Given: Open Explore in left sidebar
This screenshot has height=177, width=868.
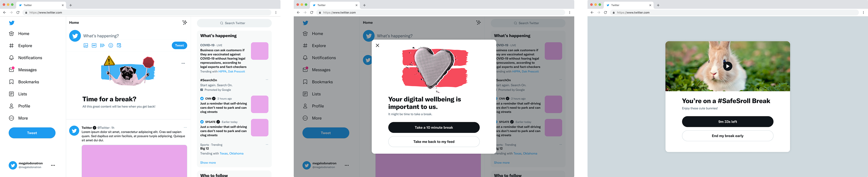Looking at the screenshot, I should point(21,46).
